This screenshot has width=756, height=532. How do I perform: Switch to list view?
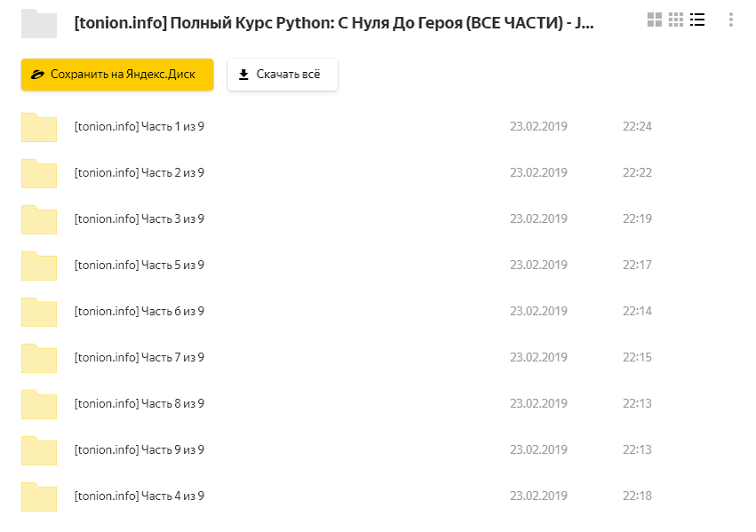(x=697, y=20)
